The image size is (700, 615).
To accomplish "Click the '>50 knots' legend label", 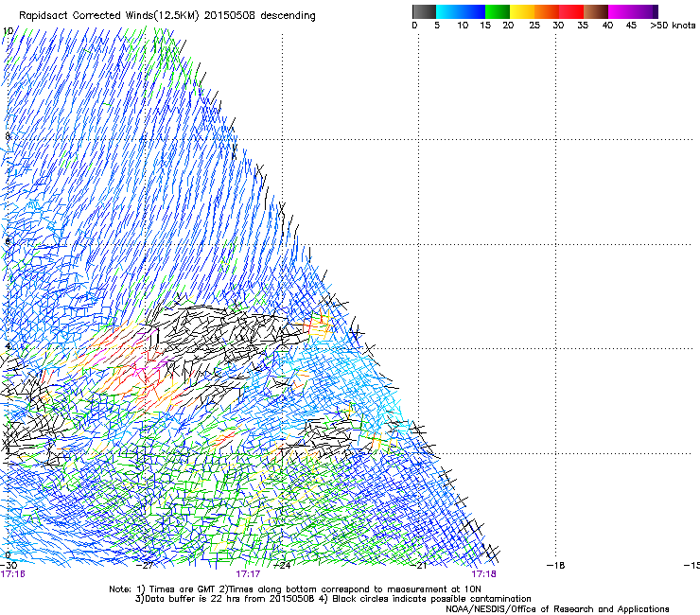I will click(673, 26).
